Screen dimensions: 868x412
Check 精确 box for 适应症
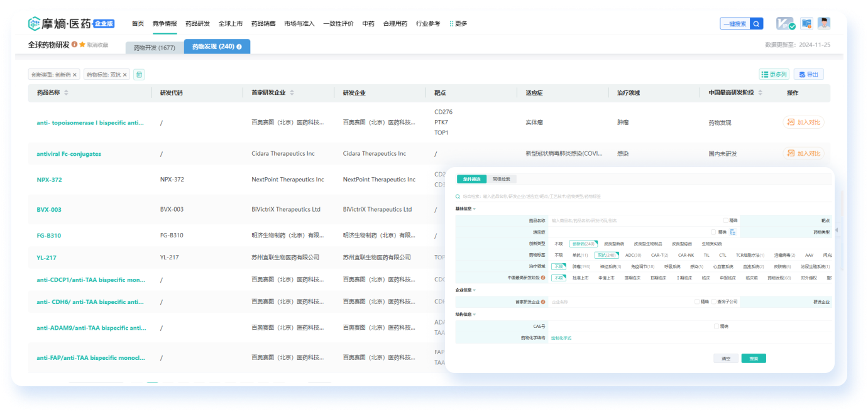point(713,232)
